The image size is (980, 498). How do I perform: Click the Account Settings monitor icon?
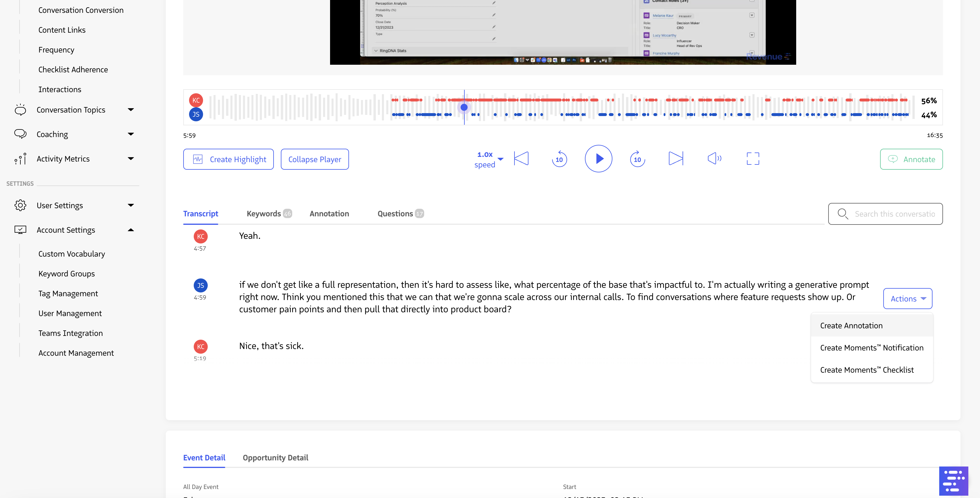click(x=21, y=229)
